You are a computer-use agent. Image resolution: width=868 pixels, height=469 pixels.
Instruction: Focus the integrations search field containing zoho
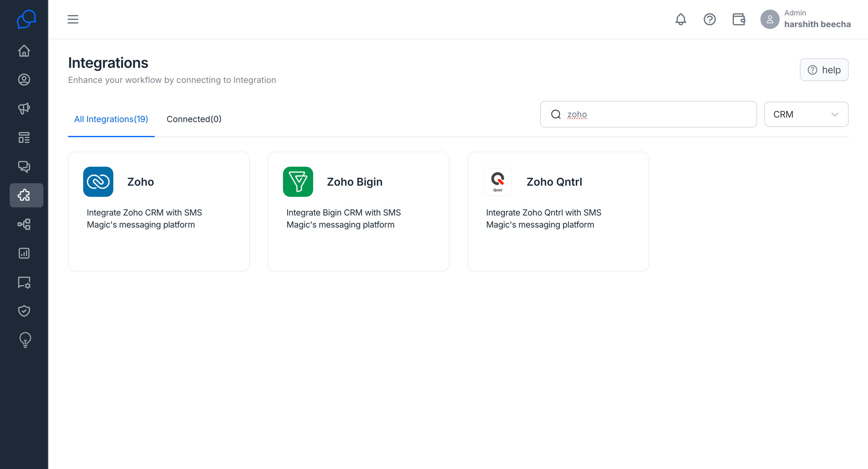click(x=648, y=115)
